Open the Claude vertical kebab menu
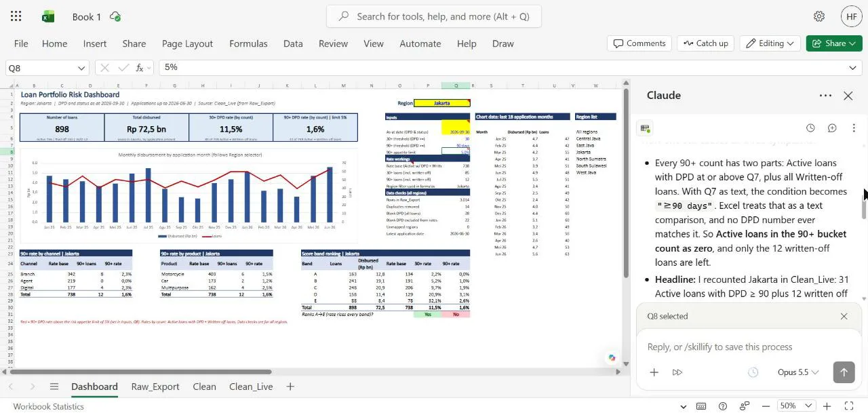868x413 pixels. [x=854, y=128]
